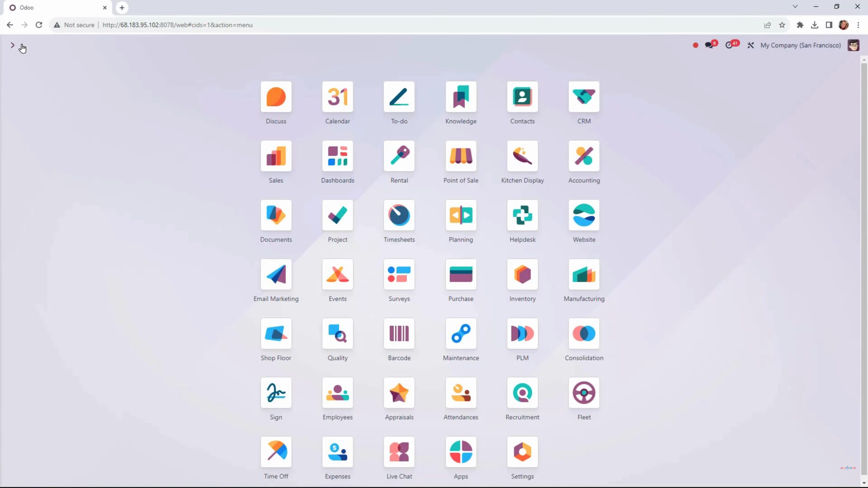
Task: Launch the Manufacturing app
Action: click(584, 274)
